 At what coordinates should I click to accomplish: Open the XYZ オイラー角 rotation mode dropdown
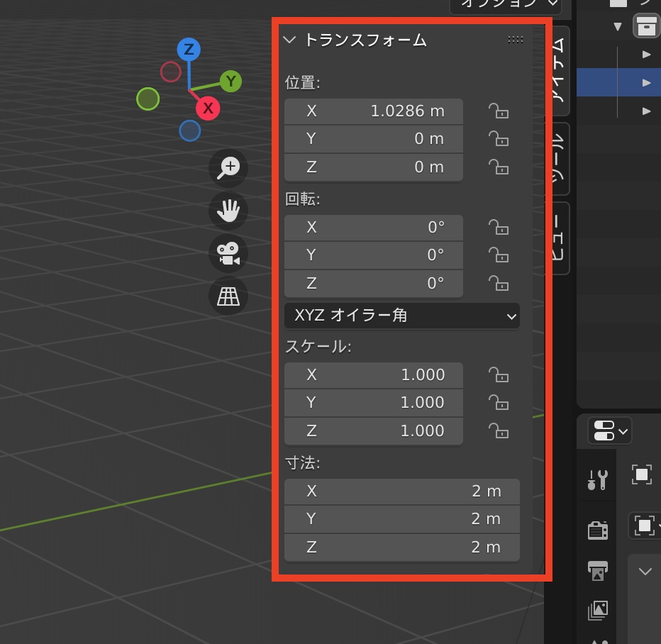(x=401, y=316)
